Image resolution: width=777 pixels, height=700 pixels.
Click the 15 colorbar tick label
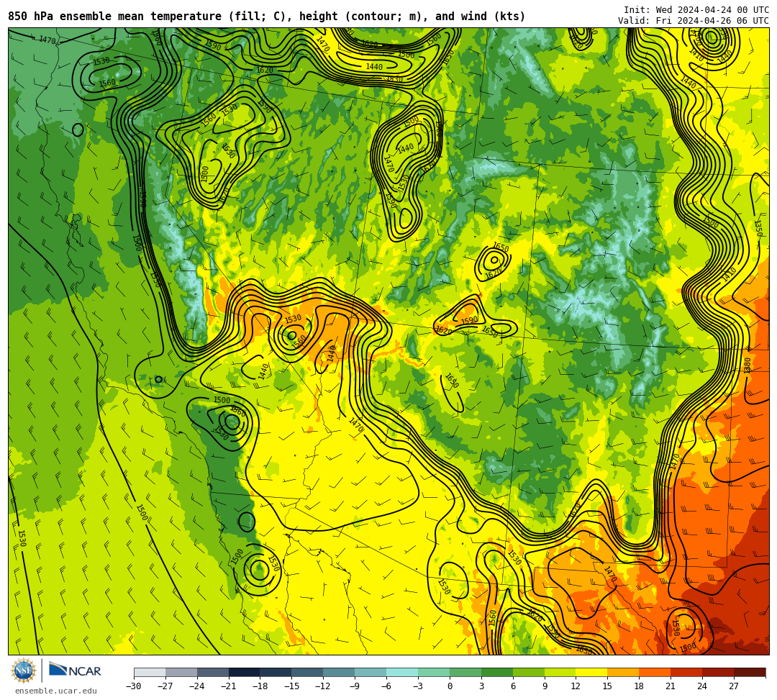coord(607,686)
